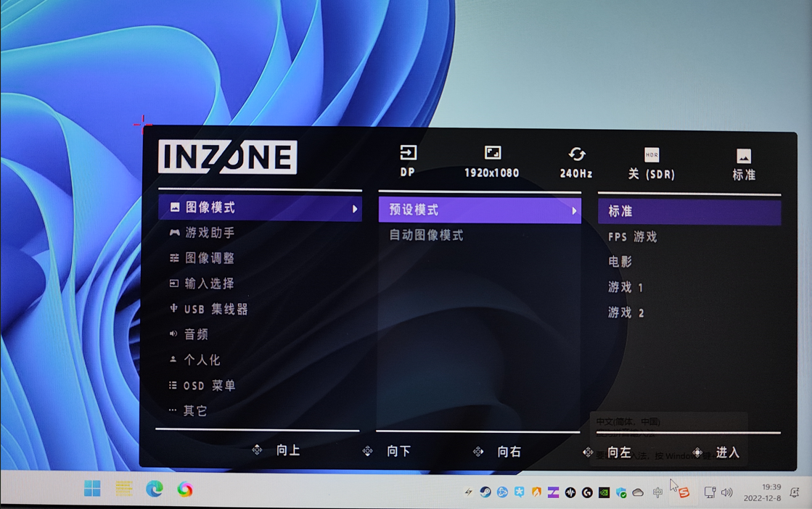Image resolution: width=812 pixels, height=509 pixels.
Task: Click the person icon beside 个人化
Action: [173, 359]
